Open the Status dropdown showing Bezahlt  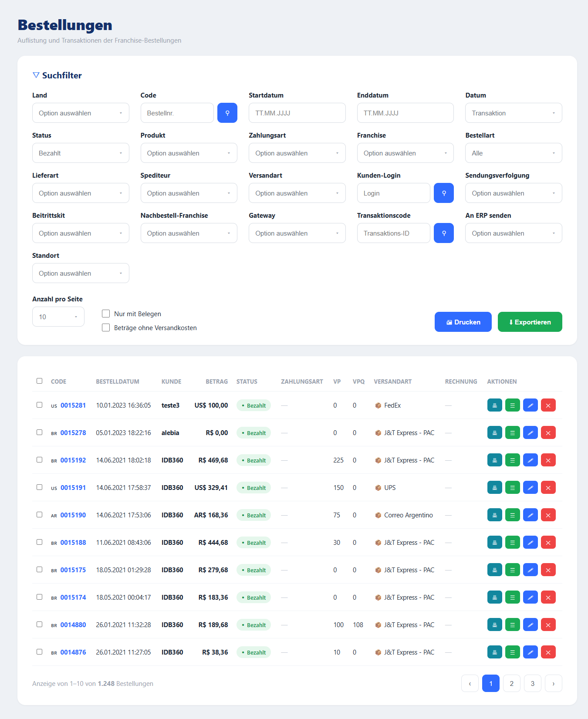coord(81,153)
